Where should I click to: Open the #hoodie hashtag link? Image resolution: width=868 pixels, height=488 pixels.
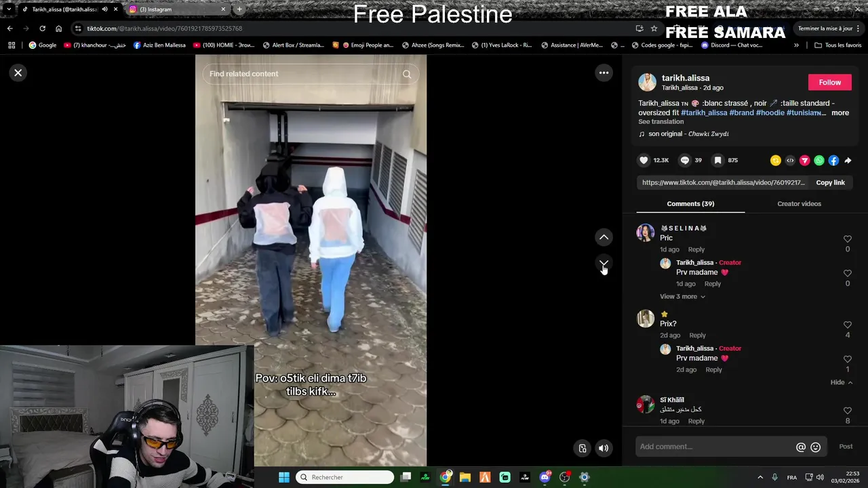tap(770, 113)
